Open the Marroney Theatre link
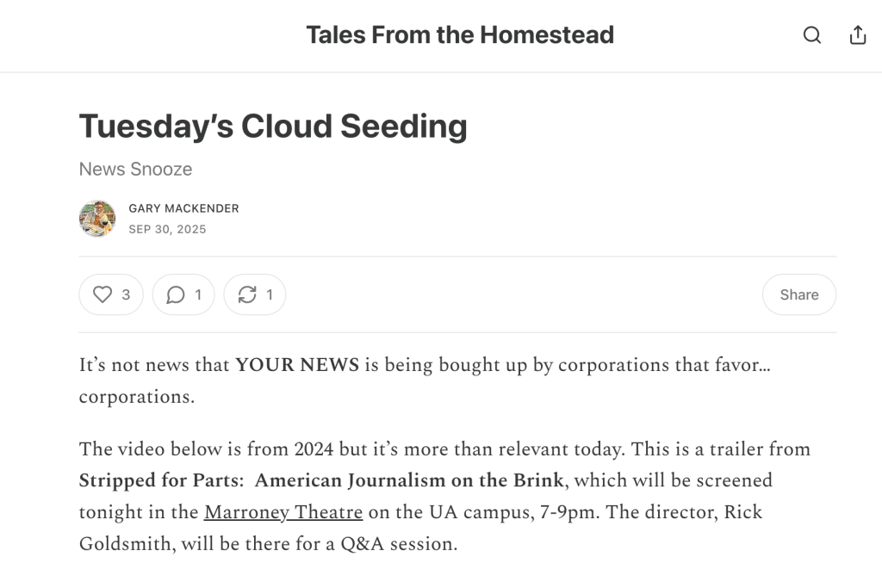The height and width of the screenshot is (588, 882). (x=283, y=512)
